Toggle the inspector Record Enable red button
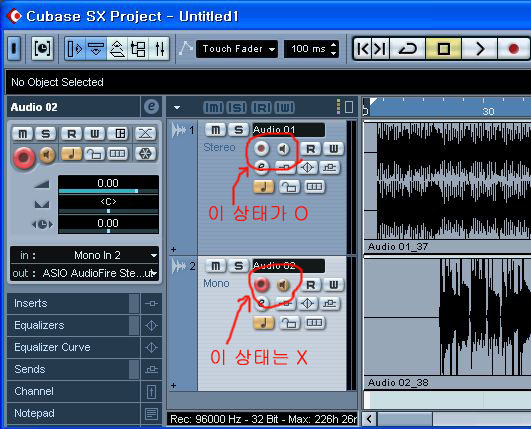This screenshot has height=429, width=531. coord(24,158)
